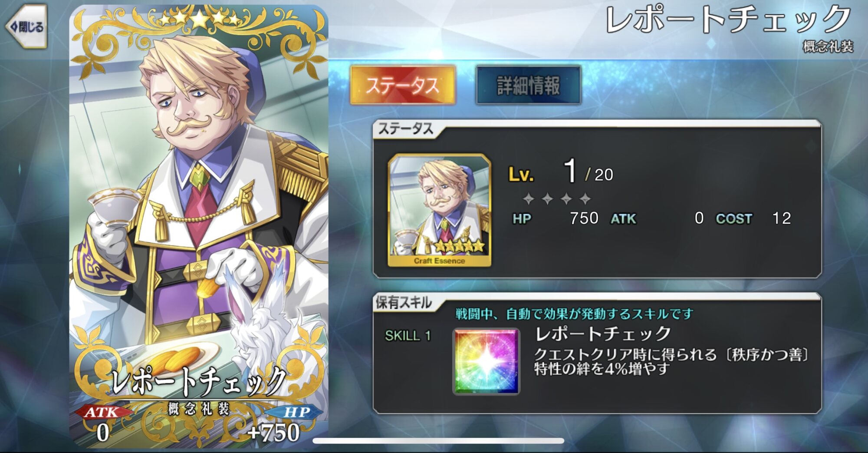Tap the five gold stars on card
The image size is (868, 453).
pos(198,18)
